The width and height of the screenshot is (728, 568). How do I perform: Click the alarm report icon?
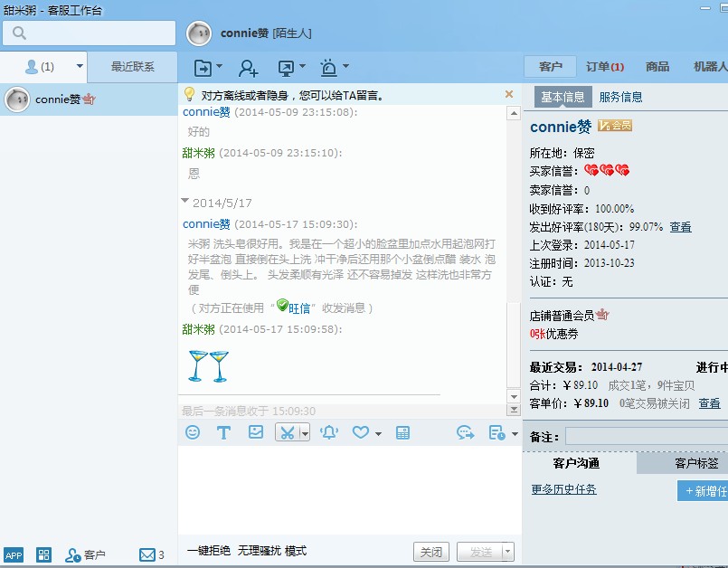(328, 68)
